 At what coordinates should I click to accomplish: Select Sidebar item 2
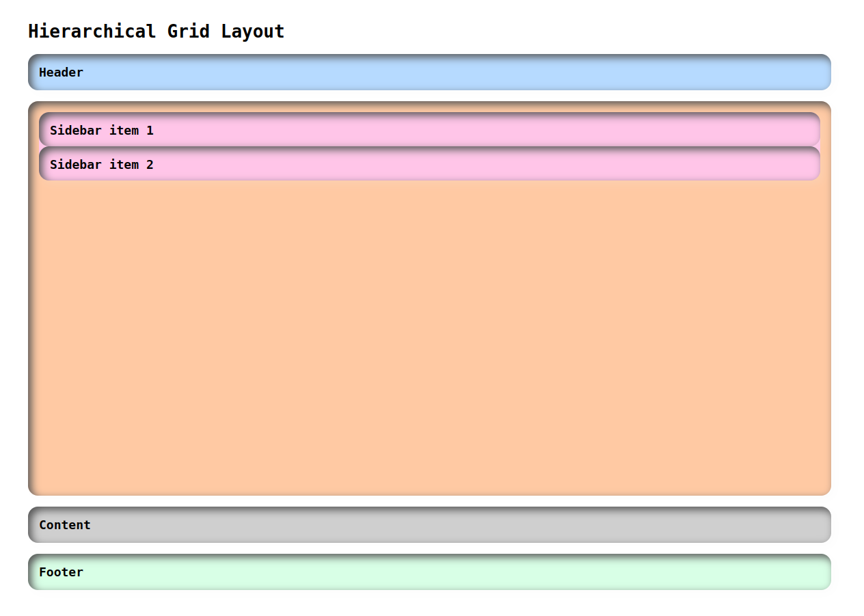[429, 164]
